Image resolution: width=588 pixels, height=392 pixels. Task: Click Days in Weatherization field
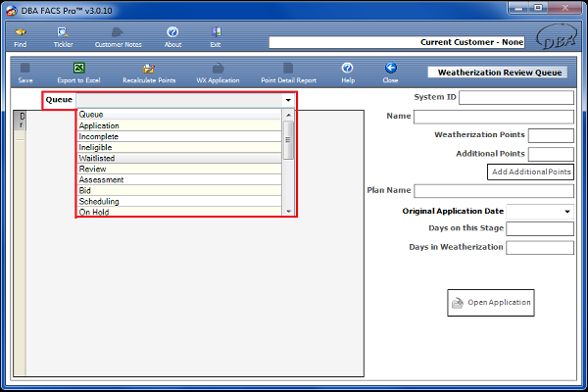(x=540, y=248)
